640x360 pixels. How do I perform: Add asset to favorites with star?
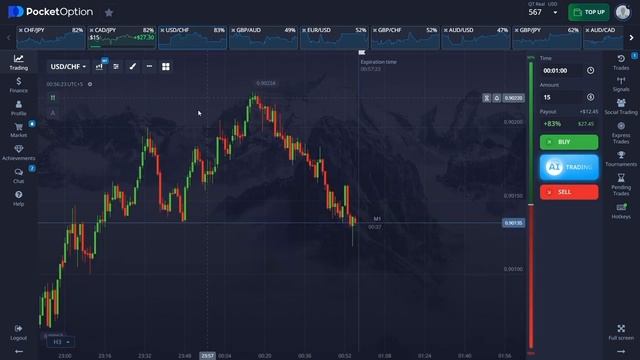[x=109, y=13]
